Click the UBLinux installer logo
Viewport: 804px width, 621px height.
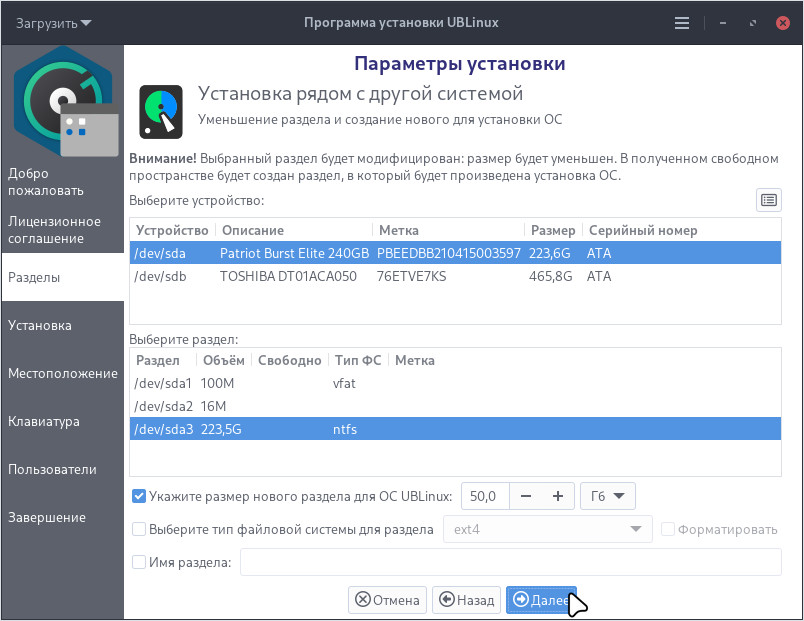point(65,102)
